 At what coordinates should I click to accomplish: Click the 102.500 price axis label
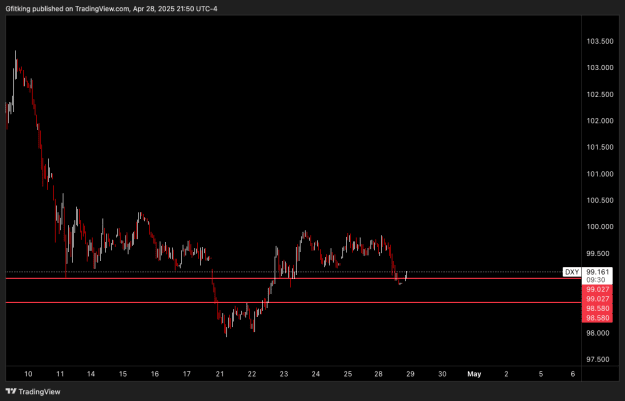599,94
